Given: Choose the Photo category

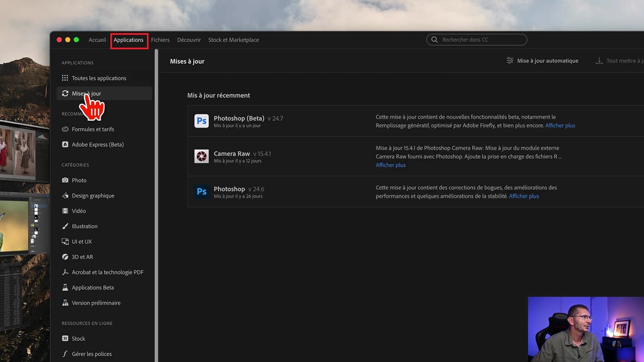Looking at the screenshot, I should 105,180.
